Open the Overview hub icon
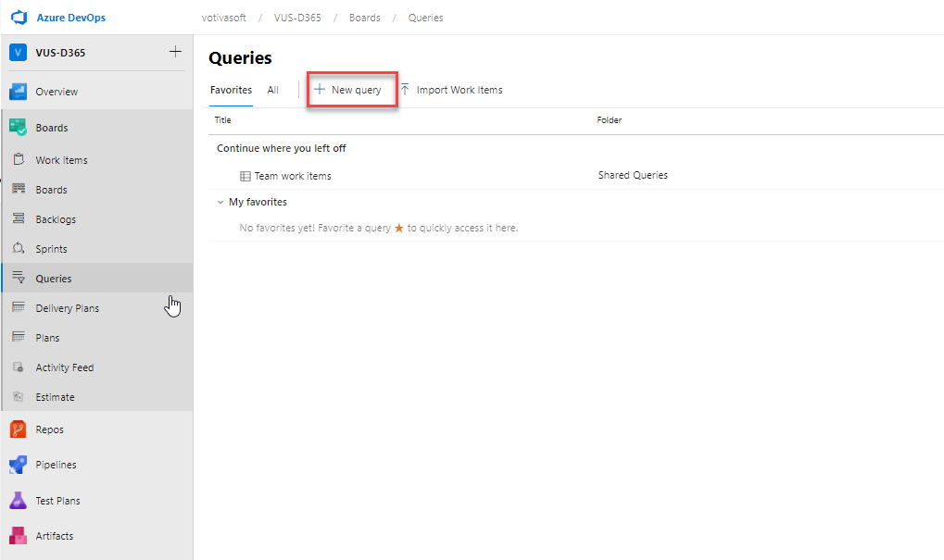The width and height of the screenshot is (944, 560). (18, 92)
